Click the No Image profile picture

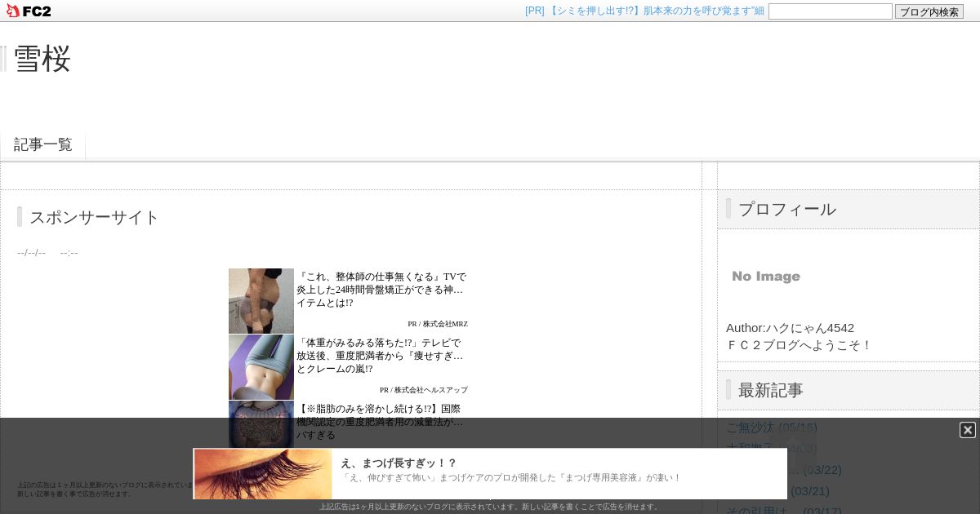[766, 277]
